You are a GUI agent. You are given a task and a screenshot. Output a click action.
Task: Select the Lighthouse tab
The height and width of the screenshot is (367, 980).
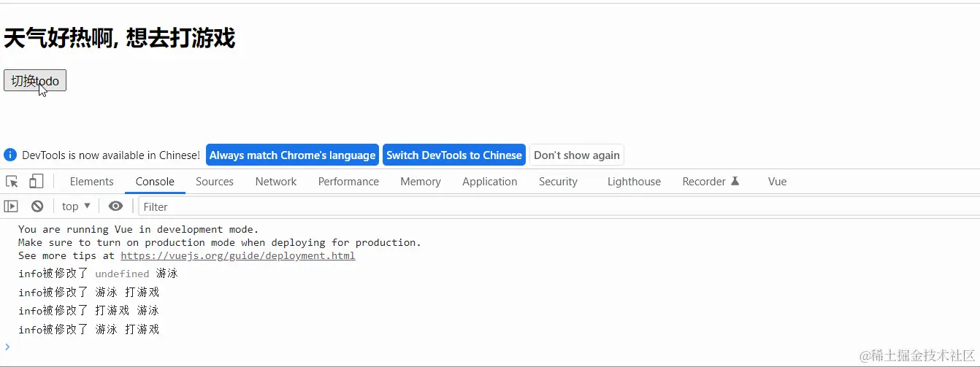click(x=634, y=182)
